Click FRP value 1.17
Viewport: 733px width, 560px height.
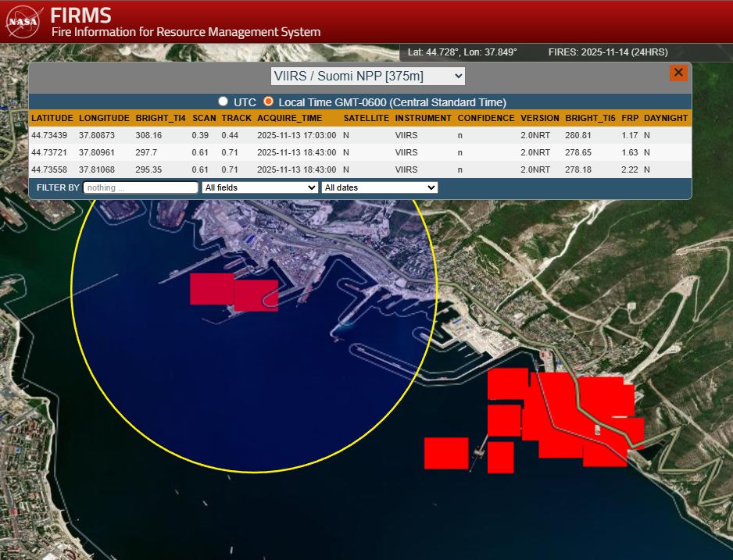(630, 135)
